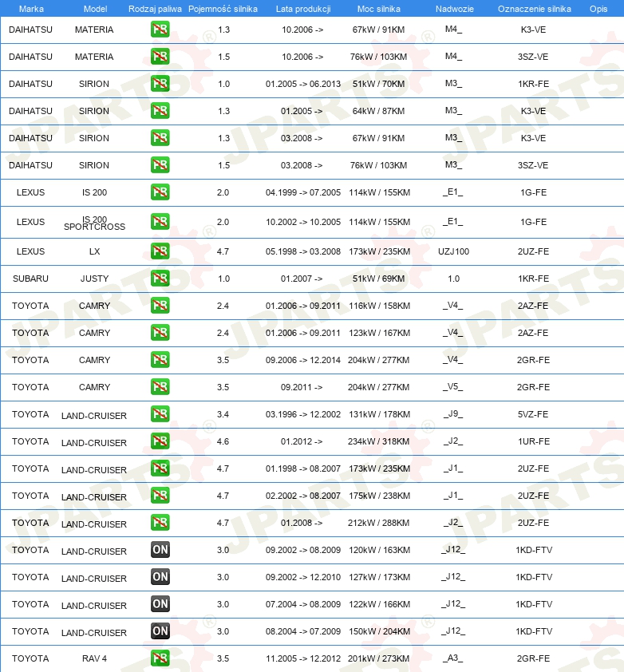Click the Marka column header

click(x=31, y=9)
